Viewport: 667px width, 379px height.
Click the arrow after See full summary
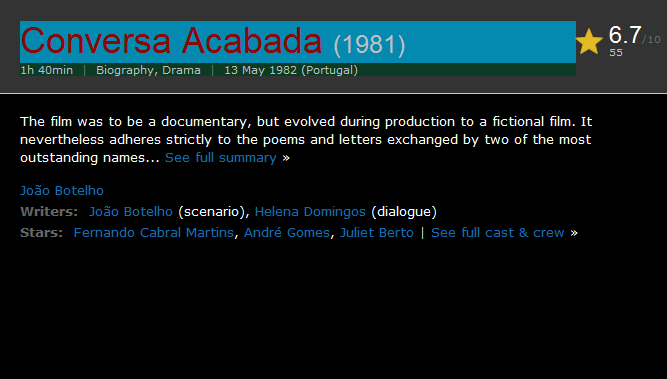click(x=286, y=158)
